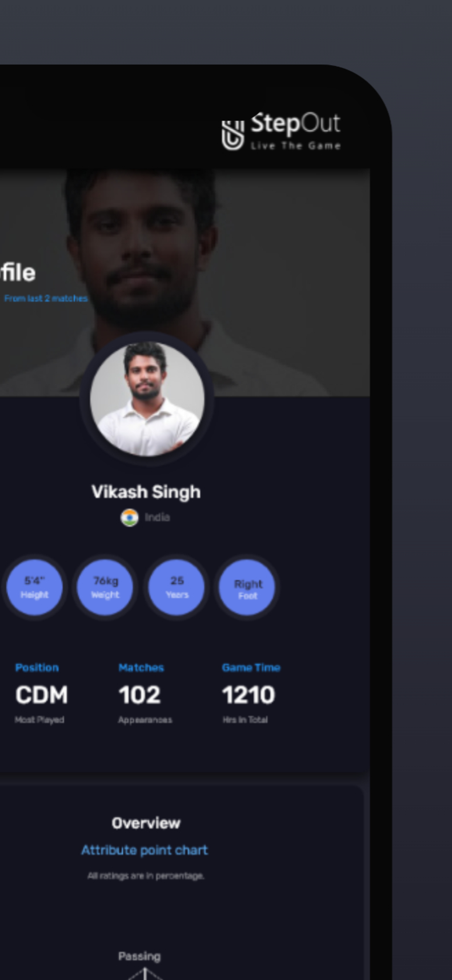Click the Passing axis label on chart
Screen dimensions: 452x980
[140, 956]
